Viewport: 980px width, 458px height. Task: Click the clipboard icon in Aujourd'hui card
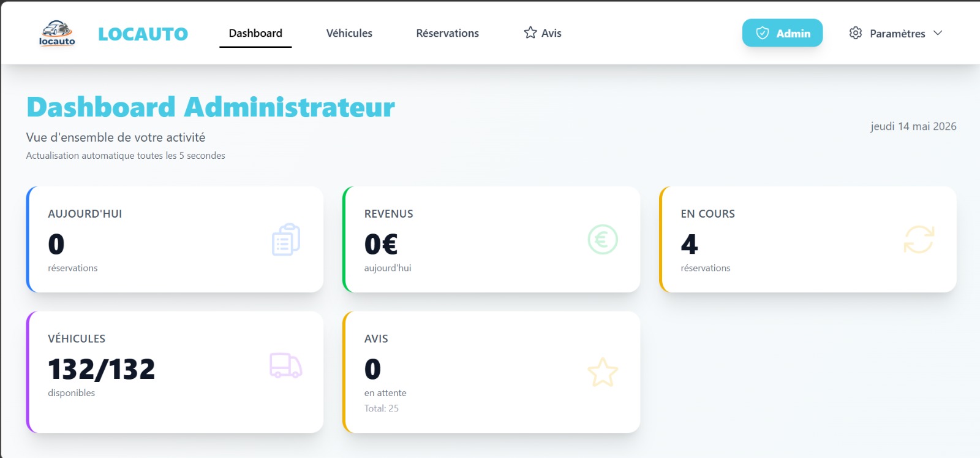286,240
